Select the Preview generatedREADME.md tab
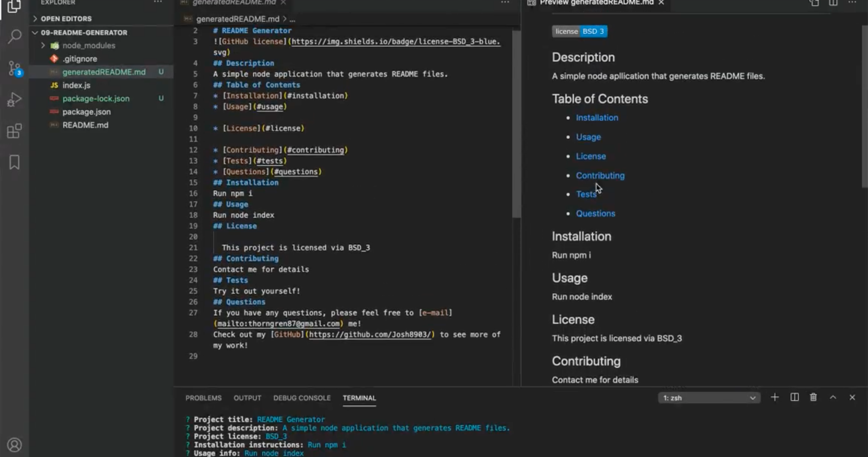This screenshot has height=457, width=868. coord(596,2)
